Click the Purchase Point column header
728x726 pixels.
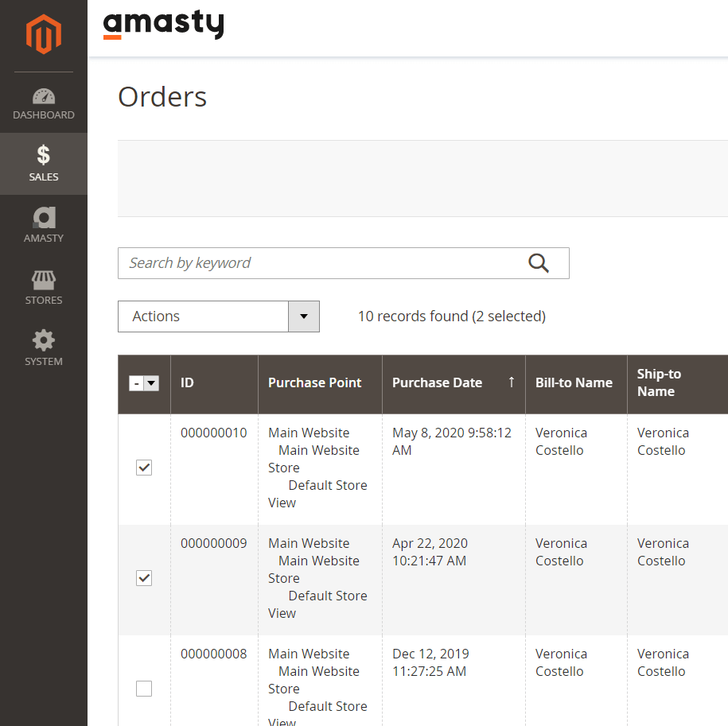[x=314, y=383]
